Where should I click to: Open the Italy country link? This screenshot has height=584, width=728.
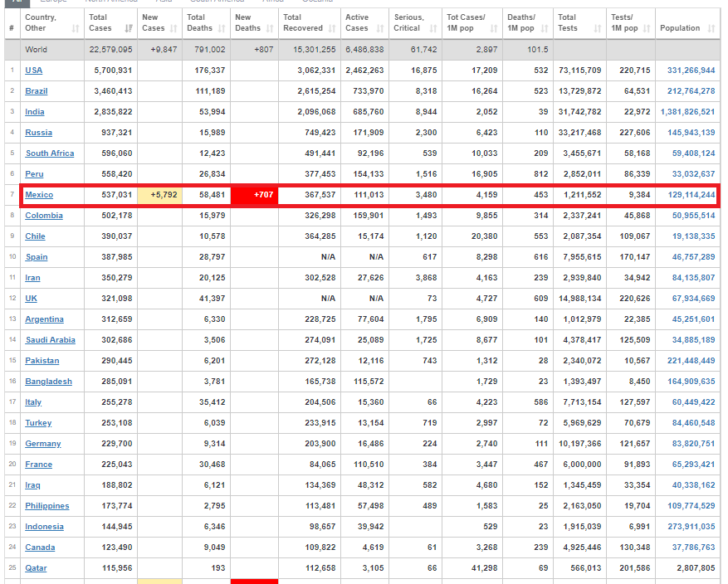(33, 402)
